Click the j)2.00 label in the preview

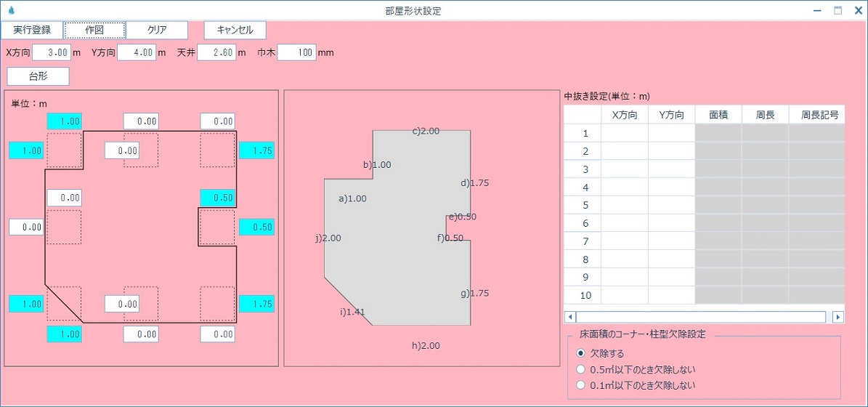328,238
